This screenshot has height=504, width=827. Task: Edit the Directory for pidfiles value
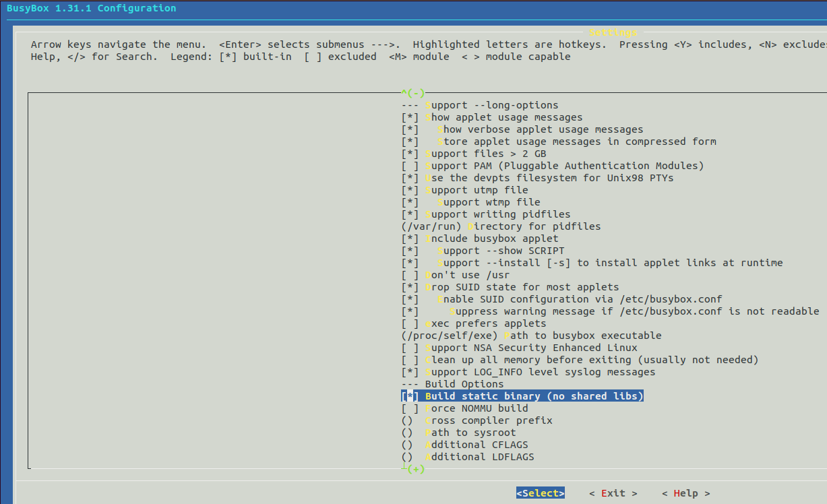(501, 226)
